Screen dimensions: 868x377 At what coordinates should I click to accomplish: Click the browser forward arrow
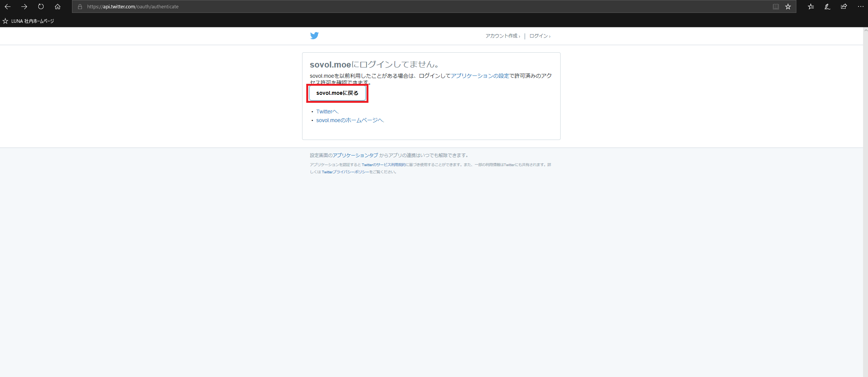[24, 6]
